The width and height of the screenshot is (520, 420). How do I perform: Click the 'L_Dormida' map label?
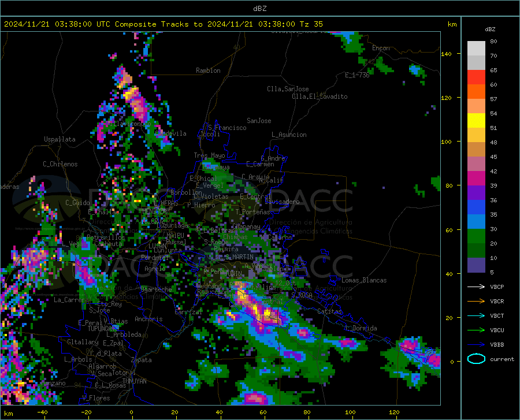[x=361, y=328]
